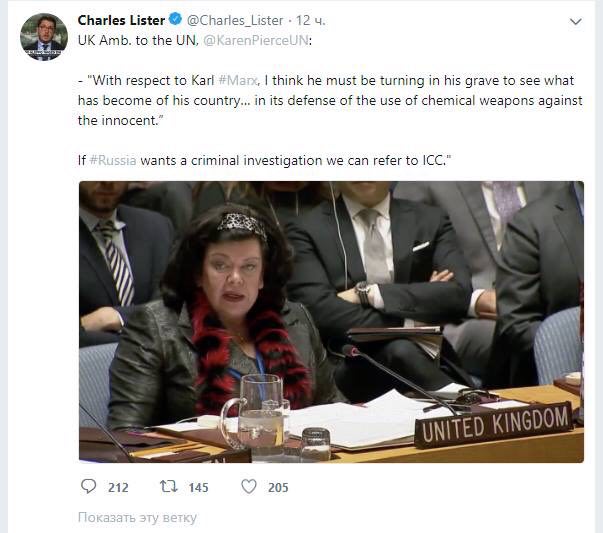The height and width of the screenshot is (533, 603).
Task: Click the 145 retweets count
Action: (198, 488)
